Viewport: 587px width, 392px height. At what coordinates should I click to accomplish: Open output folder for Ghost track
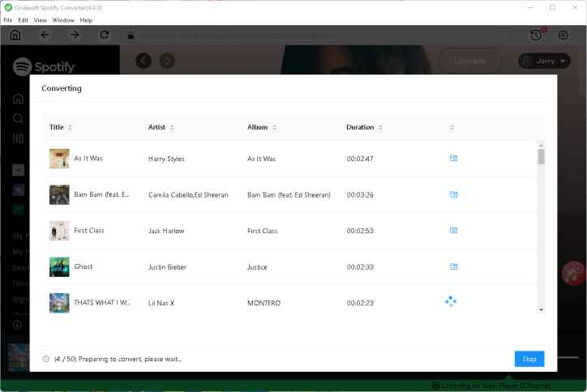coord(453,266)
